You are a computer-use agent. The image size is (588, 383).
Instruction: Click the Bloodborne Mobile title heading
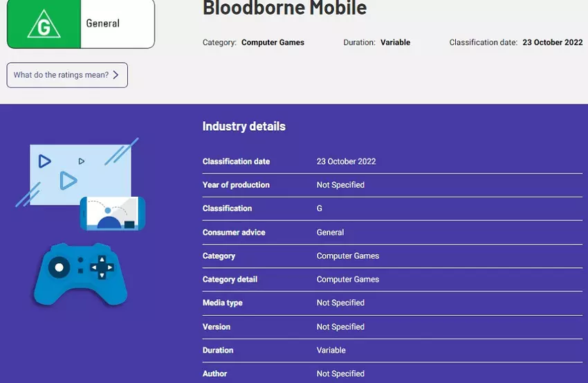(x=284, y=8)
